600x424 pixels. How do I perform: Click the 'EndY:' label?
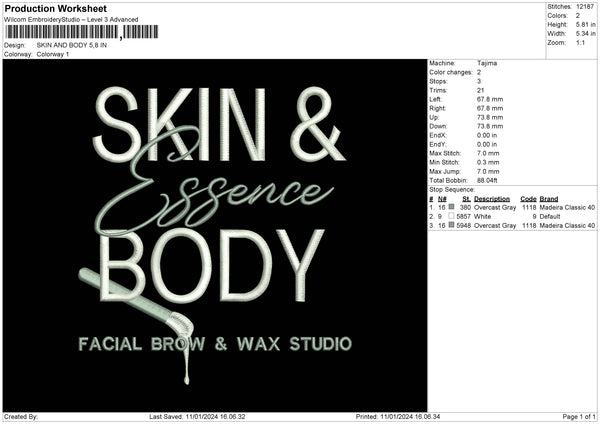[438, 145]
